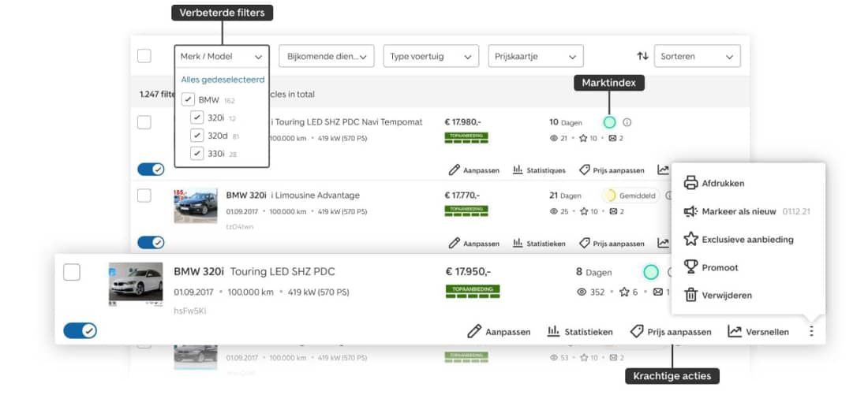Viewport: 868px width, 395px height.
Task: Click the Gemiddeld market index badge
Action: (631, 196)
